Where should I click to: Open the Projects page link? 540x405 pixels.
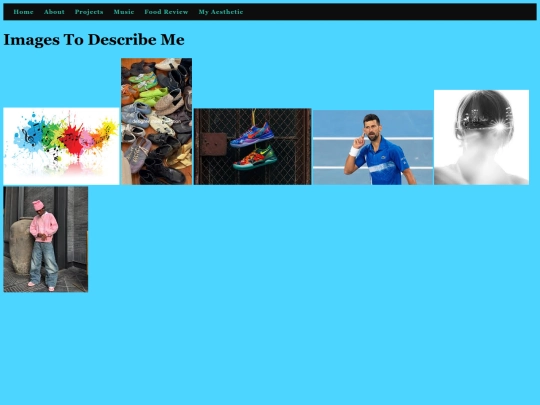[89, 12]
